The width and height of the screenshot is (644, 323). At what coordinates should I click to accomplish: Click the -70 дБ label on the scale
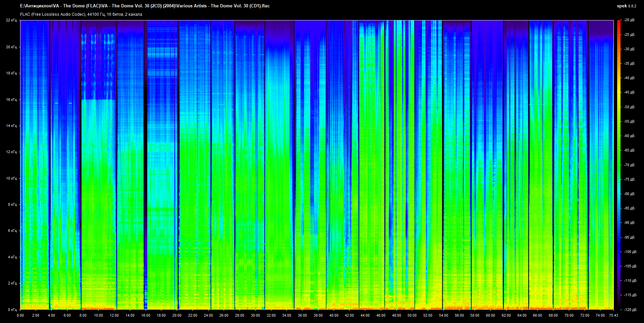click(629, 165)
